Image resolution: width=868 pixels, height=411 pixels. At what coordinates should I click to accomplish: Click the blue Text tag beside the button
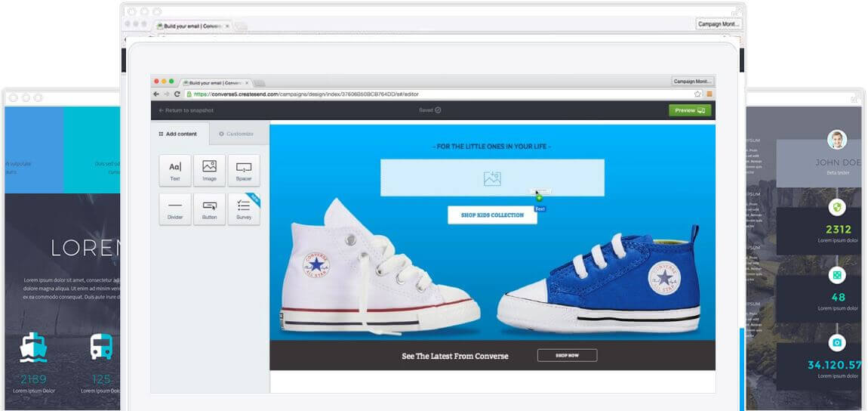pos(540,209)
